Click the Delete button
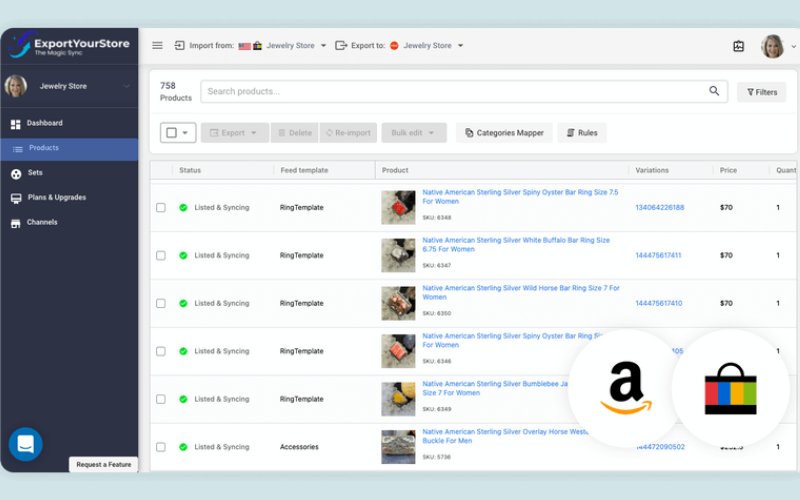This screenshot has height=500, width=800. click(x=294, y=133)
